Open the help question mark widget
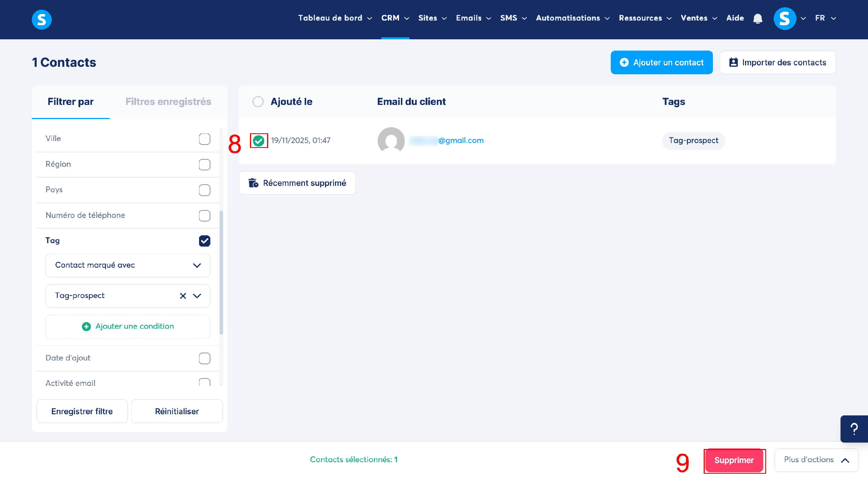This screenshot has height=479, width=868. 854,428
